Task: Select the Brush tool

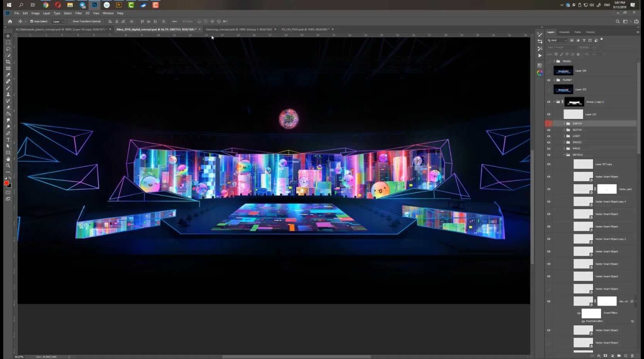Action: pyautogui.click(x=8, y=88)
